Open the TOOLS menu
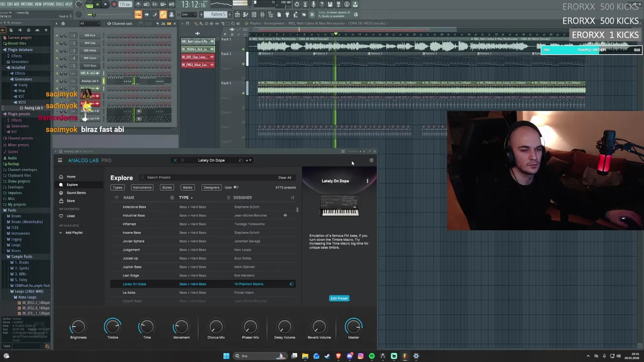 [x=60, y=4]
